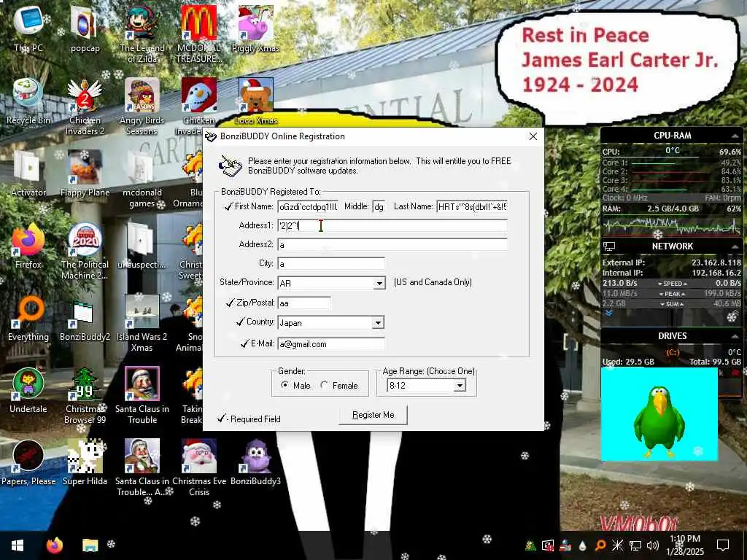Expand network details with blue chevron
This screenshot has height=560, width=747.
[x=609, y=314]
